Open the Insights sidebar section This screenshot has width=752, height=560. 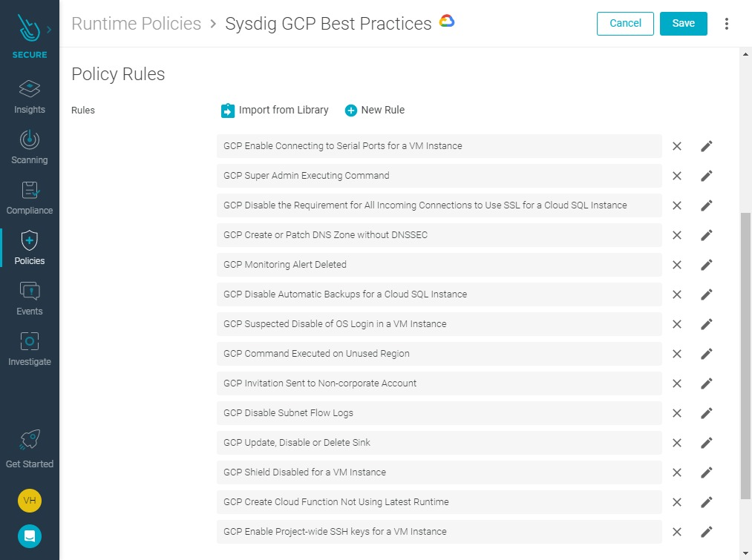click(x=29, y=97)
